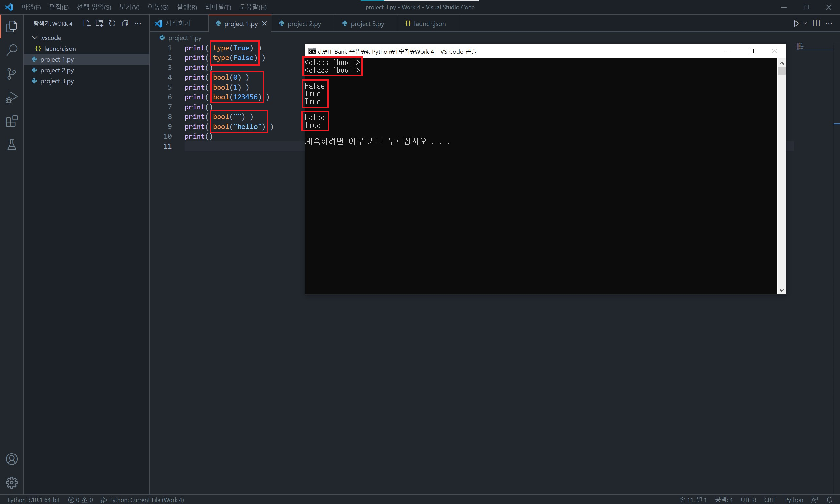Screen dimensions: 840x504
Task: Refresh the explorer file tree
Action: click(112, 23)
